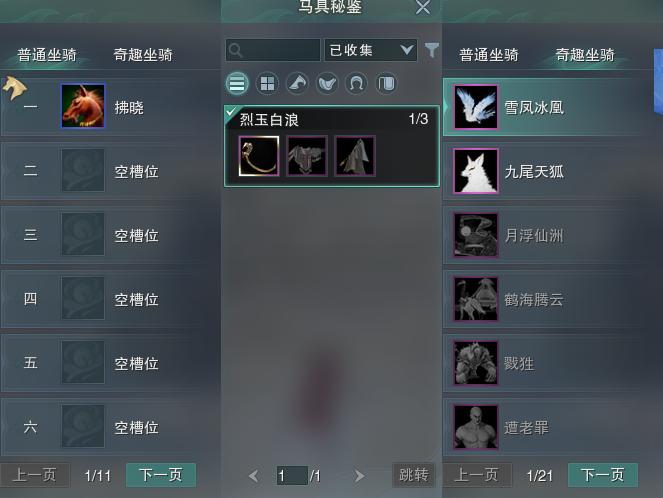Open the 奇趣坐骑 tab in left panel
This screenshot has width=663, height=498.
[x=143, y=55]
